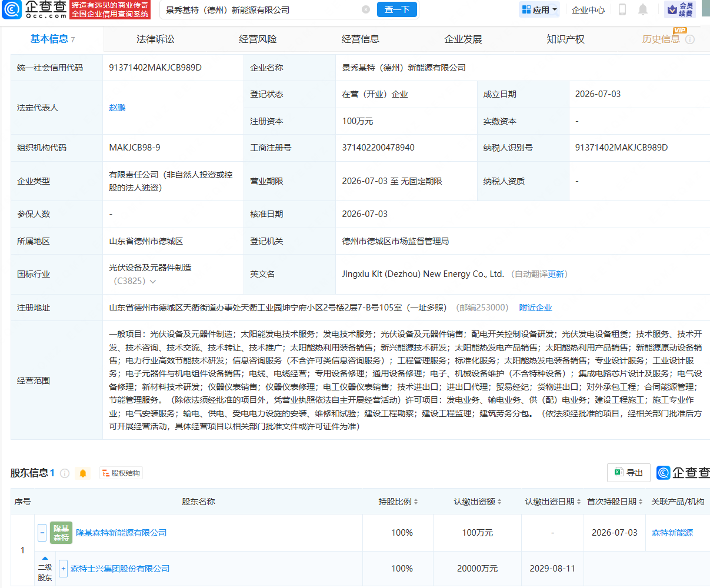Viewport: 710px width, 588px height.
Task: Click the info icon next to 历史信息
Action: 690,39
